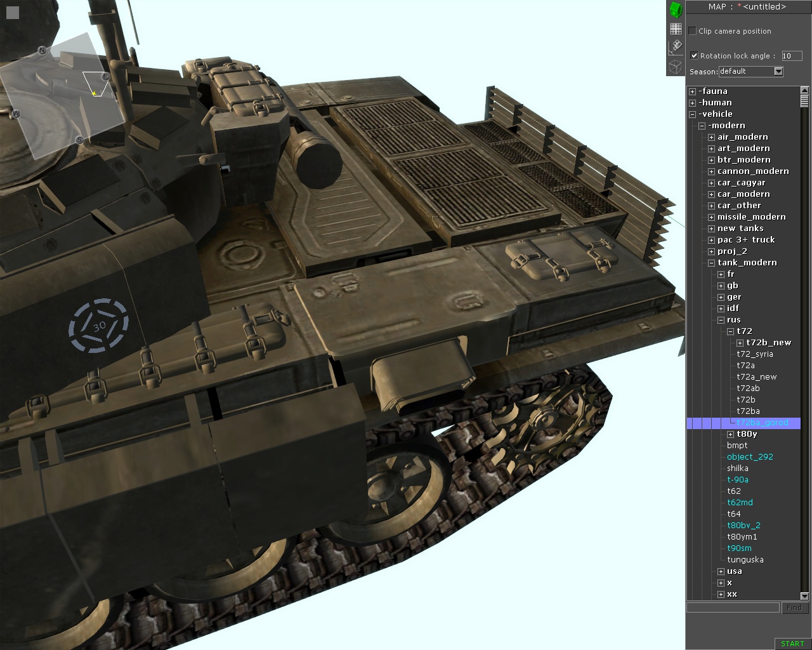The height and width of the screenshot is (650, 812).
Task: Click the tree scrollbar up arrow
Action: tap(805, 90)
